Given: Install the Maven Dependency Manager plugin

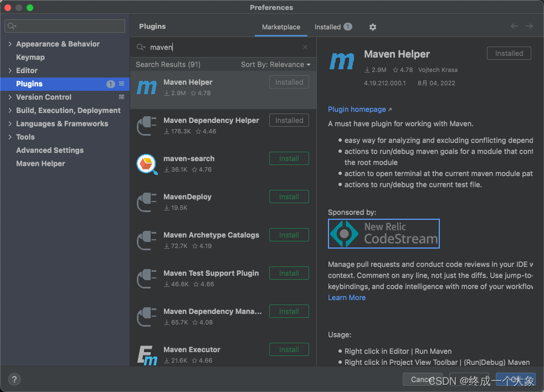Looking at the screenshot, I should (x=289, y=311).
